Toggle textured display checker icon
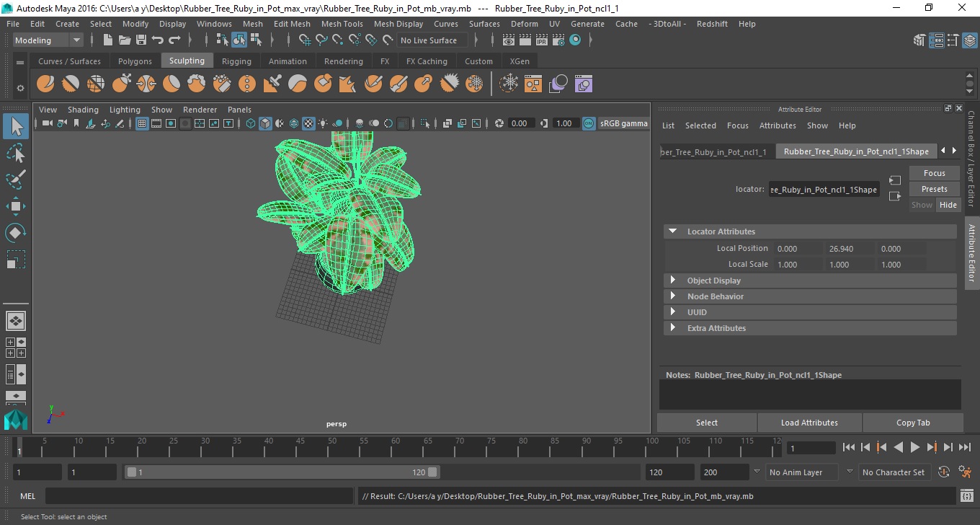 point(308,123)
